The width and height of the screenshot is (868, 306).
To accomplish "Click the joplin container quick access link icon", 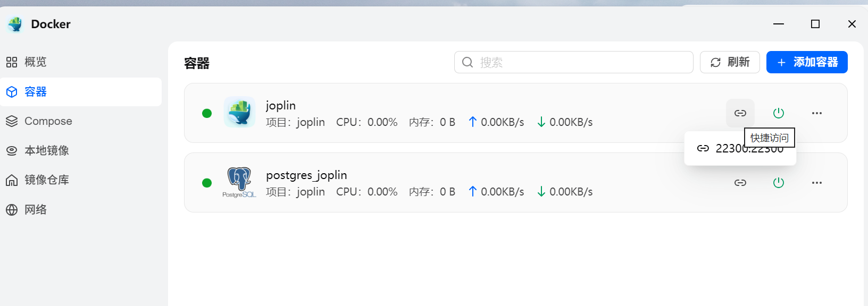I will pyautogui.click(x=740, y=113).
